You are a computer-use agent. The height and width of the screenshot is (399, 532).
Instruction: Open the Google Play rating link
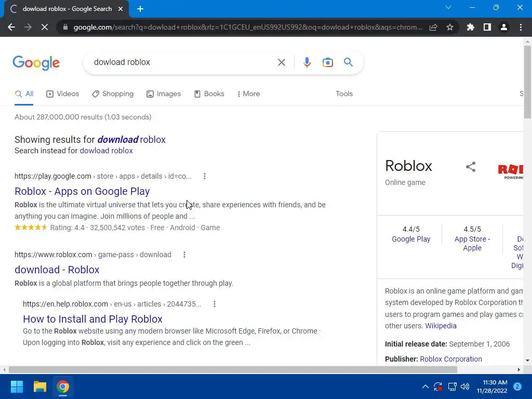click(x=411, y=239)
